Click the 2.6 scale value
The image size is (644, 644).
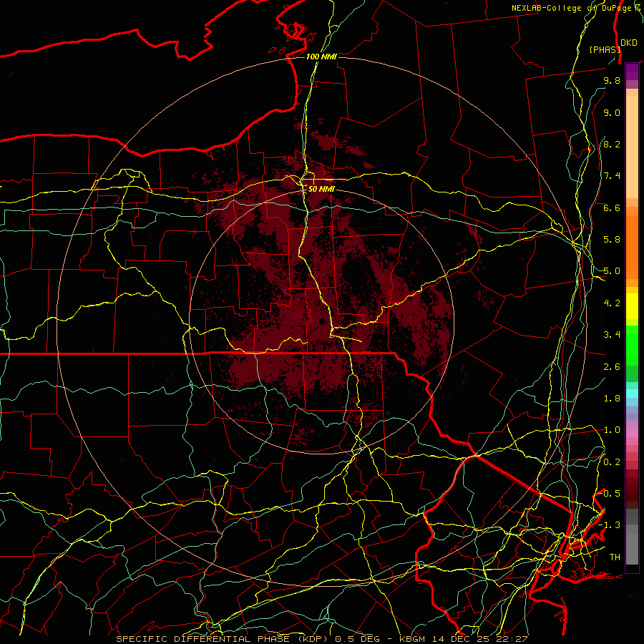coord(612,367)
